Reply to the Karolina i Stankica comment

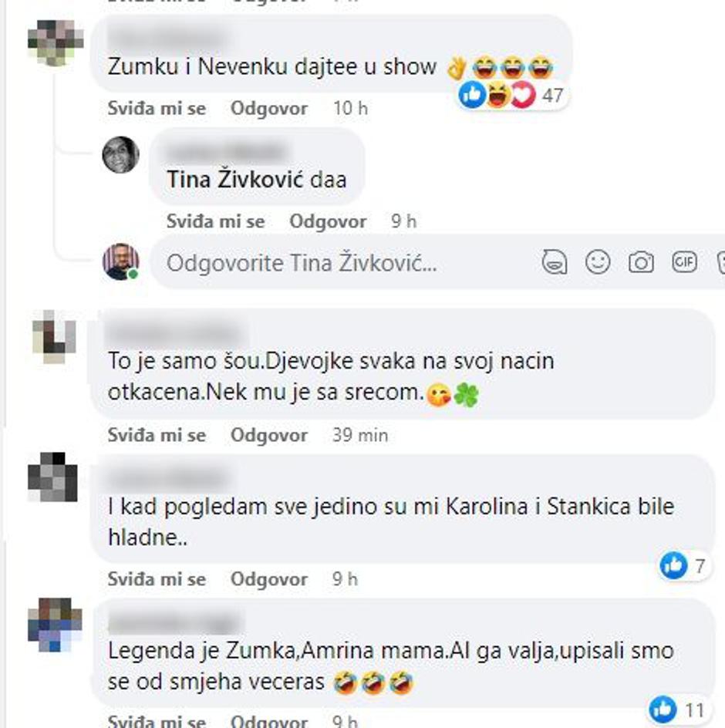click(x=269, y=579)
